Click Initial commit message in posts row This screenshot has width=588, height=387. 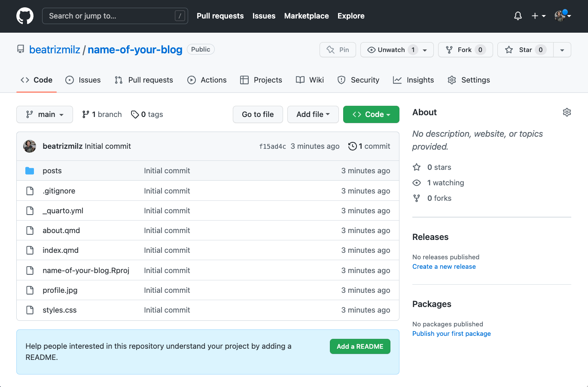(167, 171)
